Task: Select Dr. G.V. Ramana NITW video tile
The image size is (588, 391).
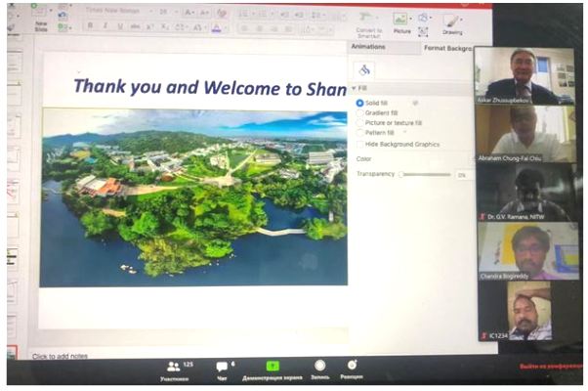Action: 526,193
